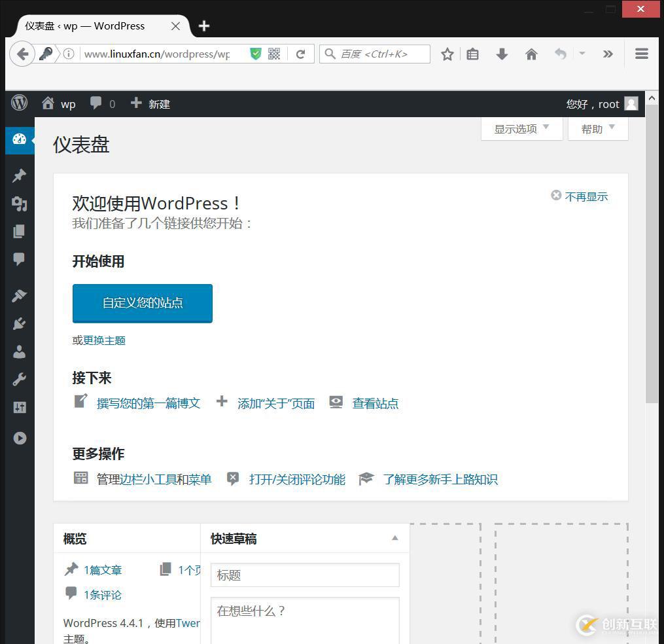
Task: Open Plugins plug icon in sidebar
Action: coord(20,323)
